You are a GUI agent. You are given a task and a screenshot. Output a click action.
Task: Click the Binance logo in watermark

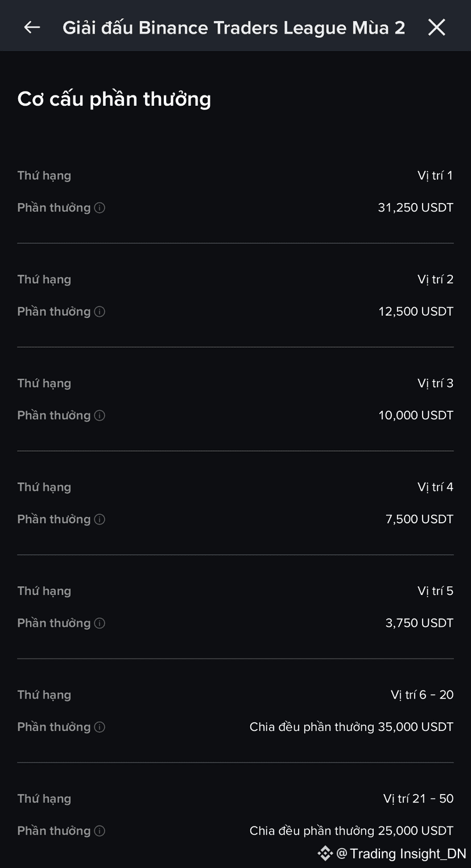325,853
